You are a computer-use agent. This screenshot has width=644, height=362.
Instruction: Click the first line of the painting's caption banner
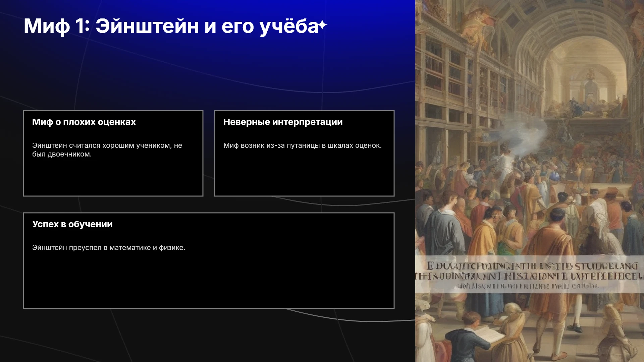click(x=532, y=266)
